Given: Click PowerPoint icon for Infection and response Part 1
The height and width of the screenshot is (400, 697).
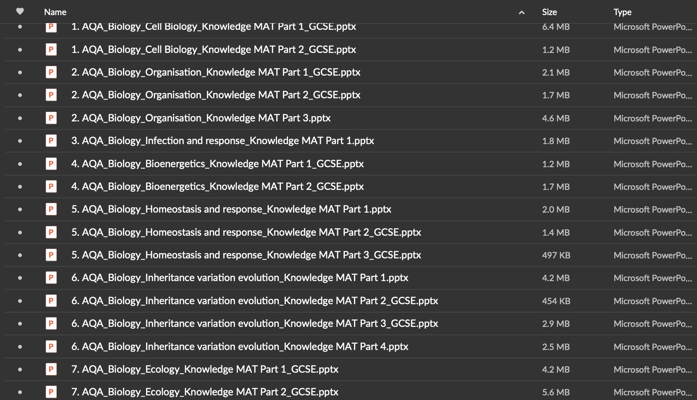Looking at the screenshot, I should [x=51, y=140].
